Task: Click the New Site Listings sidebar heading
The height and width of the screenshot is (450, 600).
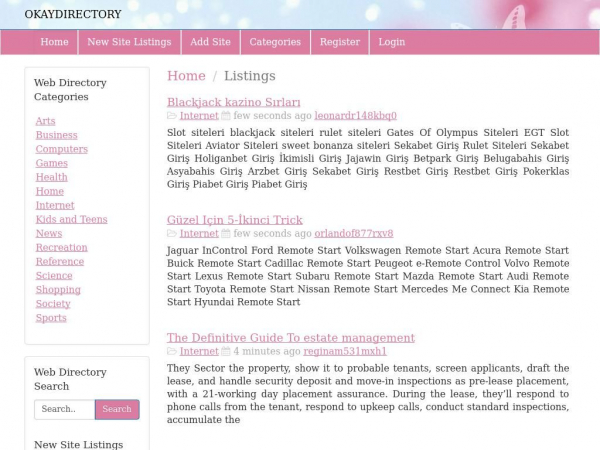Action: point(78,445)
